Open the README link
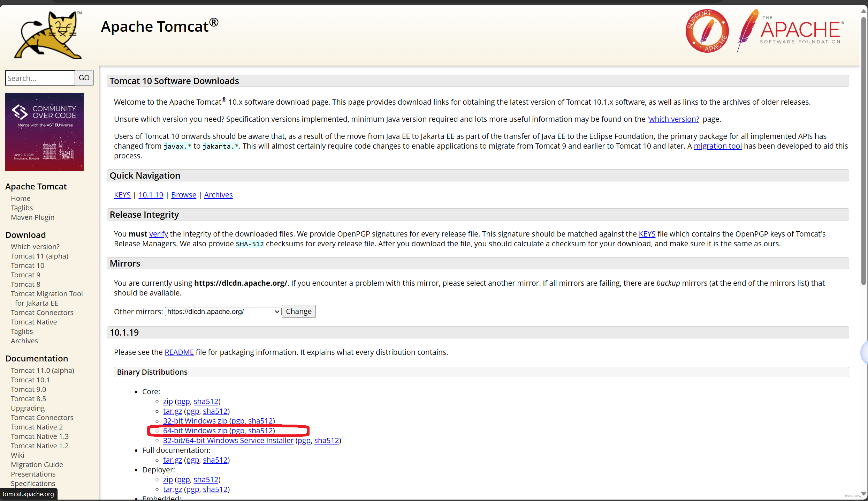The height and width of the screenshot is (501, 868). tap(179, 352)
